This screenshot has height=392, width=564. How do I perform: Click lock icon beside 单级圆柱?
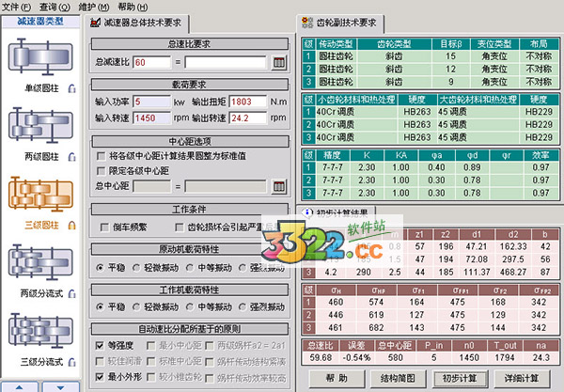click(72, 88)
